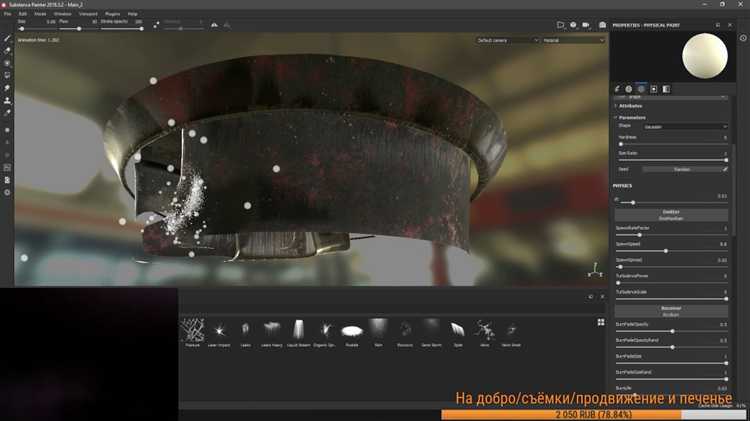Click the symmetry toggle icon in top toolbar
The height and width of the screenshot is (421, 750).
coord(156,24)
